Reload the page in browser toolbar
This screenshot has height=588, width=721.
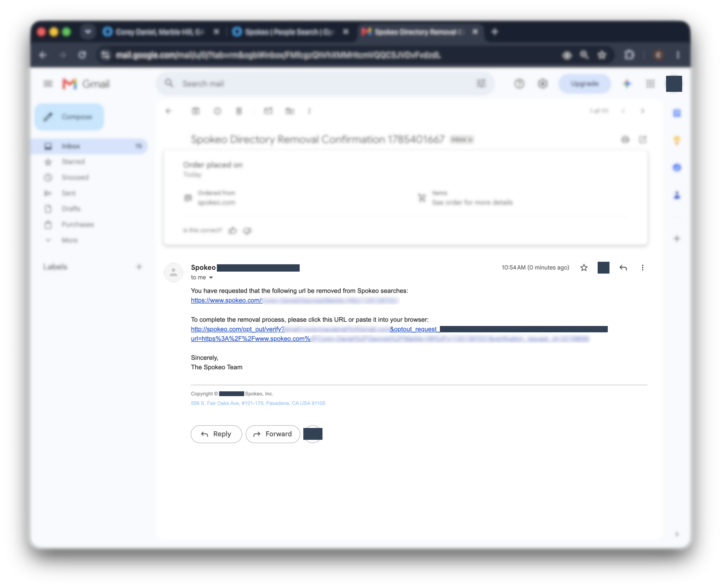click(x=82, y=55)
